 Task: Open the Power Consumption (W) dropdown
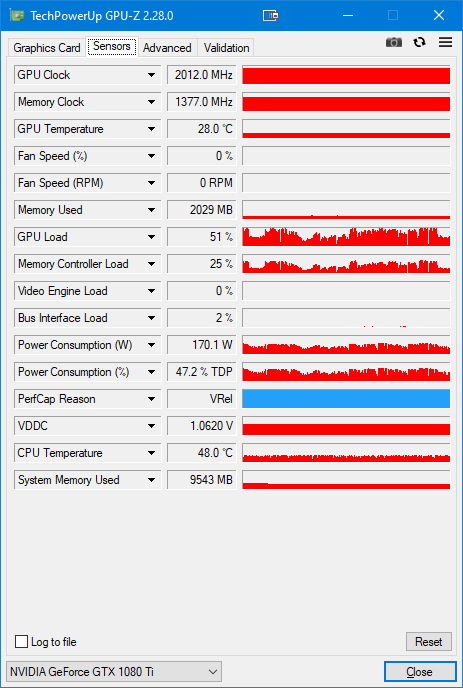tap(151, 345)
